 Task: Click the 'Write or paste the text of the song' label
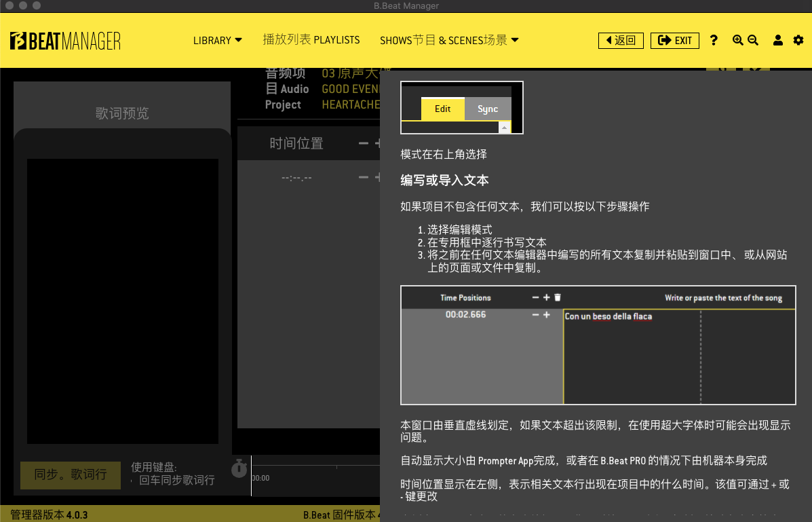coord(723,297)
